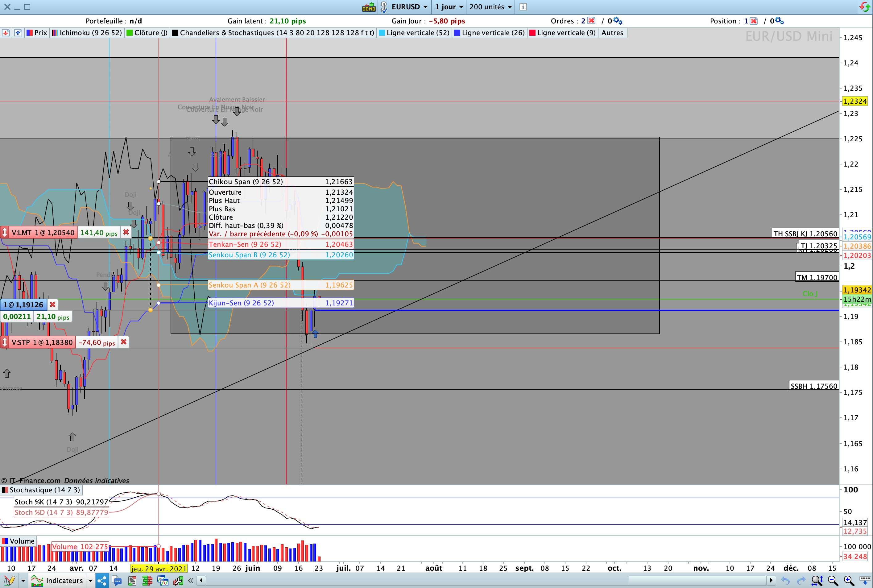
Task: Open the Autres indicators menu
Action: tap(612, 33)
